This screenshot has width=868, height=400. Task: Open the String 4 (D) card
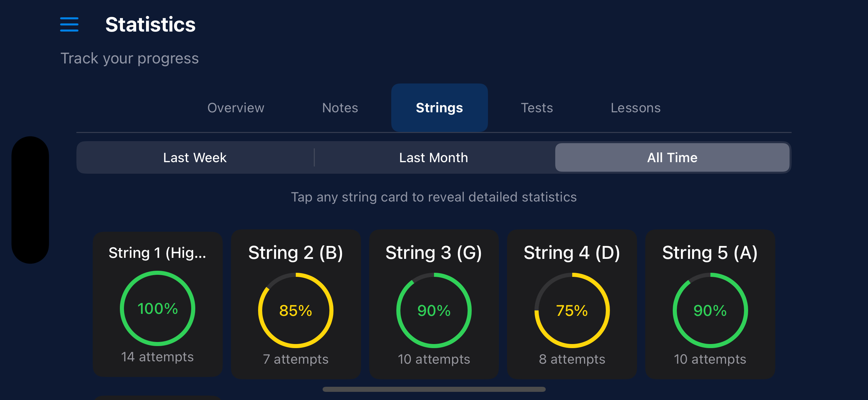[572, 253]
